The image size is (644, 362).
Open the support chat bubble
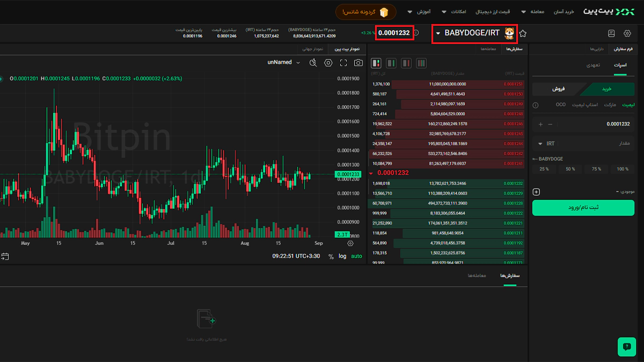[627, 346]
